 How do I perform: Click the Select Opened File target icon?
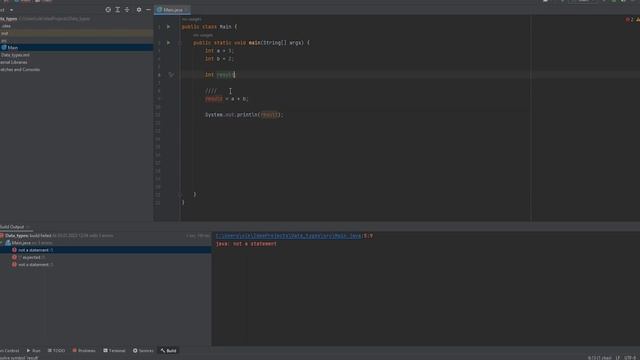point(108,9)
